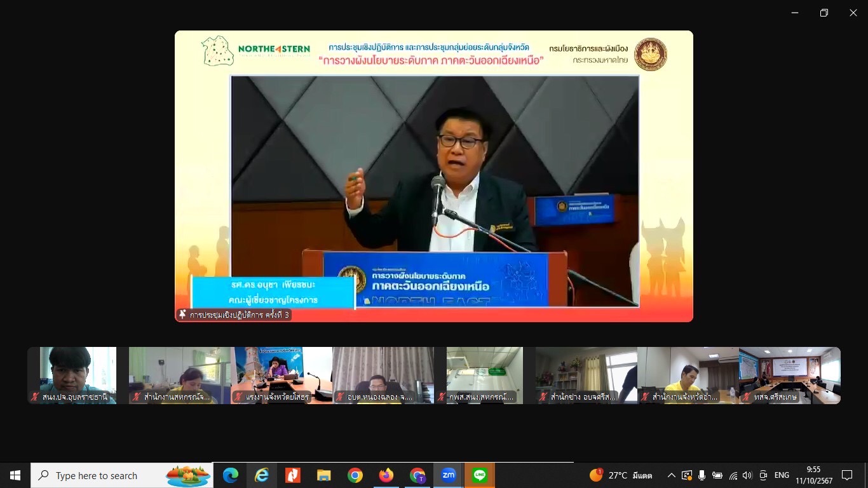Restore down the Zoom window

pos(824,13)
